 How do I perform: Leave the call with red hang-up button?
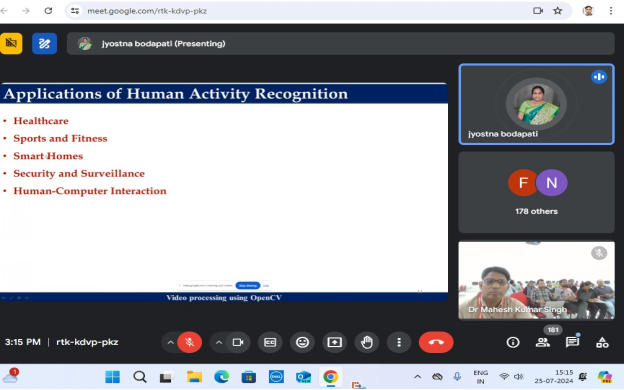(x=436, y=342)
